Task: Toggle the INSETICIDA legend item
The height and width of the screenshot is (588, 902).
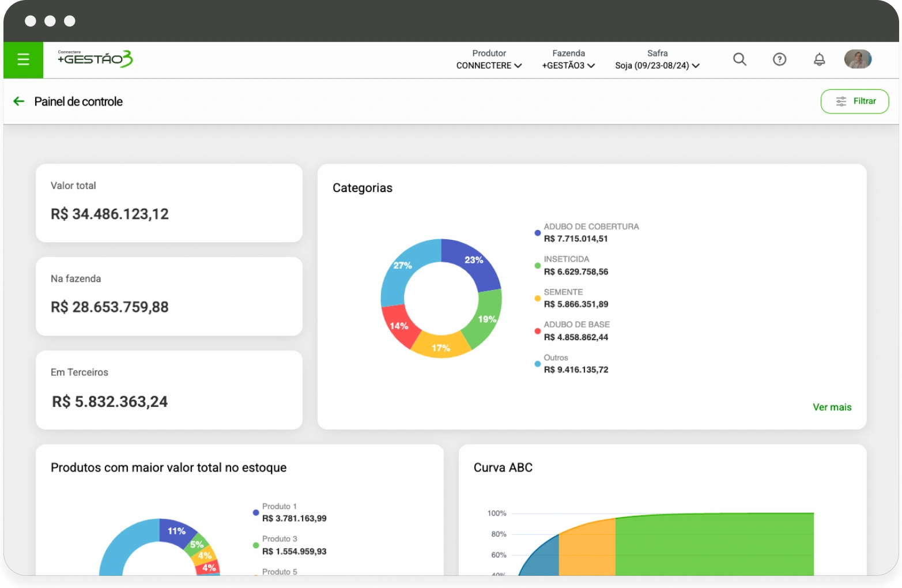Action: click(x=566, y=259)
